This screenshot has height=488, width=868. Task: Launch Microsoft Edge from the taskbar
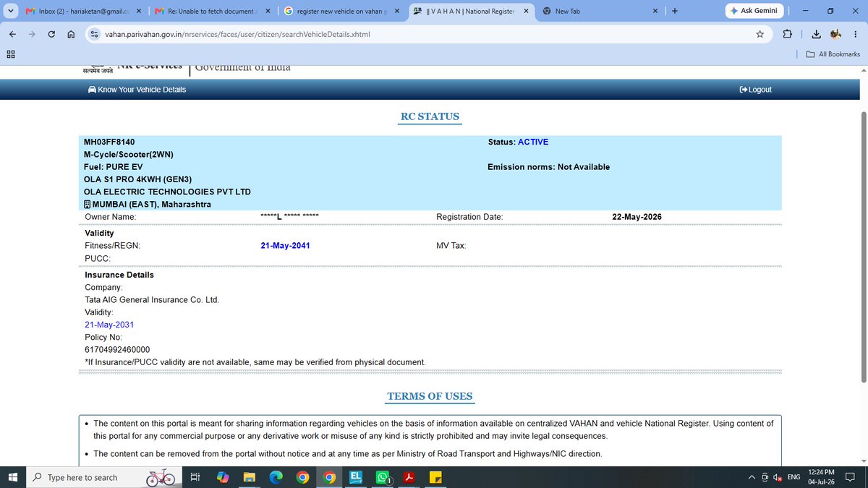(276, 478)
